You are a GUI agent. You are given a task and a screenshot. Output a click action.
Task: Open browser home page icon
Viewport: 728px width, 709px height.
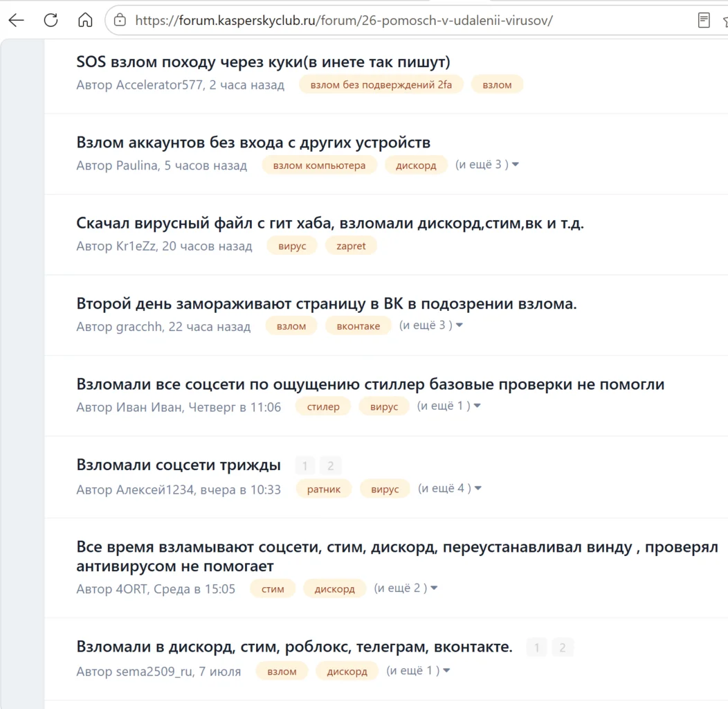pos(85,21)
